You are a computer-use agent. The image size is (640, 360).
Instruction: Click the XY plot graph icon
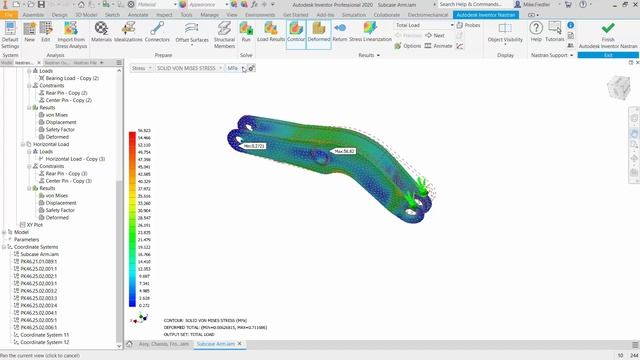pos(460,46)
